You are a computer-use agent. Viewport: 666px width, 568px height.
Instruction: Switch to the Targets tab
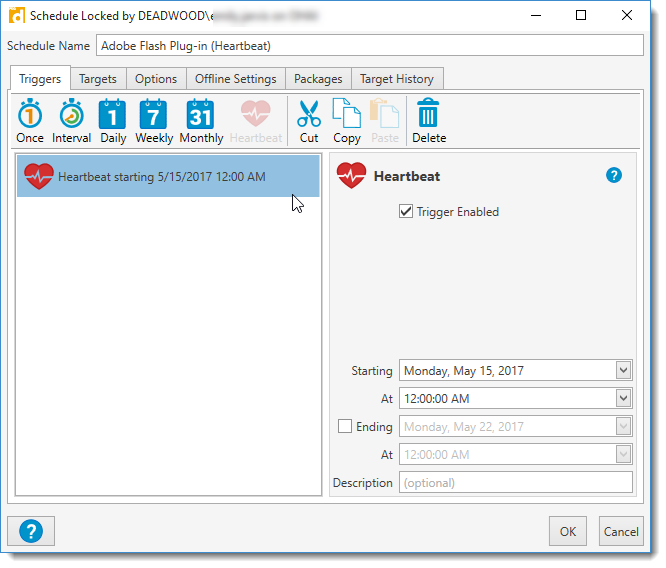click(98, 79)
